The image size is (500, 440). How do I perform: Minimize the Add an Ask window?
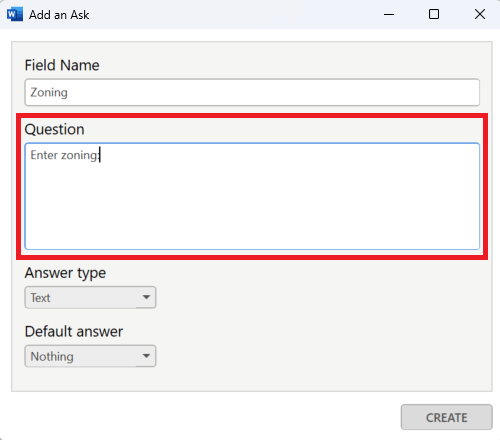coord(389,14)
